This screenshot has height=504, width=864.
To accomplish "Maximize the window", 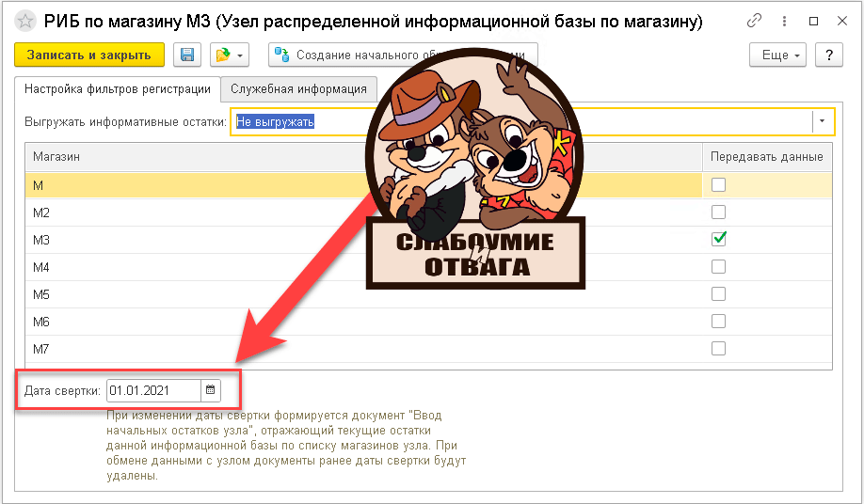I will coord(813,21).
